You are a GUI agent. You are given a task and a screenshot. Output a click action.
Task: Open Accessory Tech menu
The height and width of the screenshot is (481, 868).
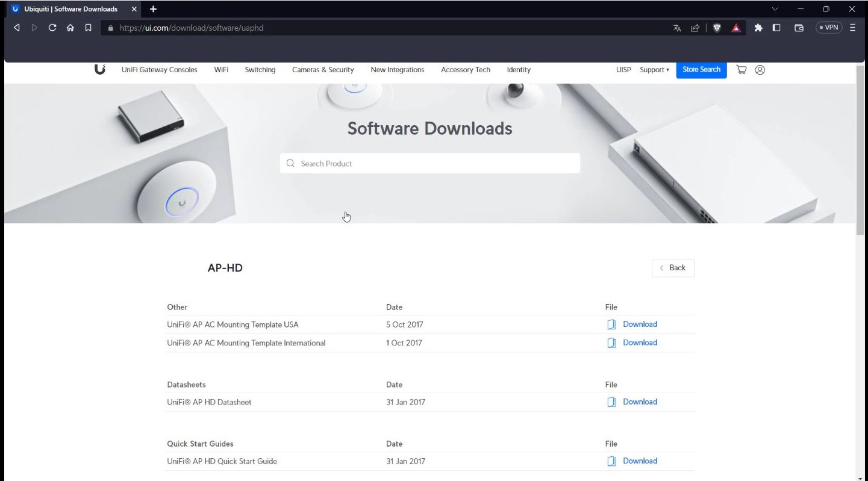(x=466, y=70)
